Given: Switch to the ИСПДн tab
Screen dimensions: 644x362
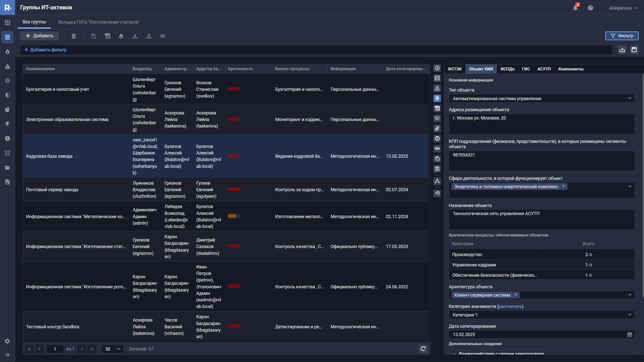Looking at the screenshot, I should 507,69.
